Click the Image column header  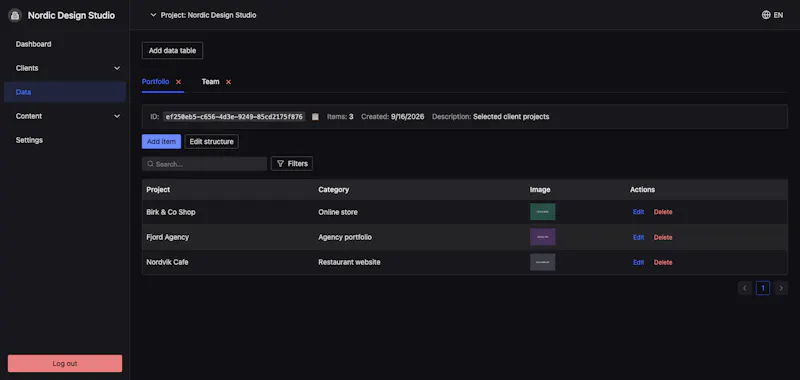pos(540,190)
